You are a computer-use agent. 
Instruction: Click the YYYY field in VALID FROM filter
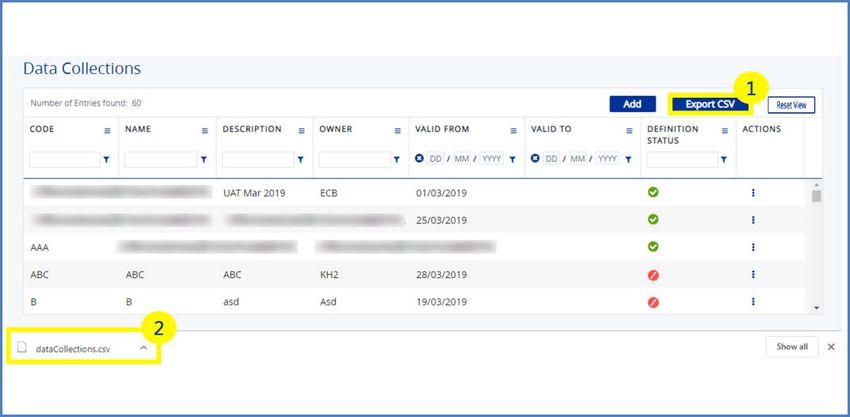click(492, 159)
